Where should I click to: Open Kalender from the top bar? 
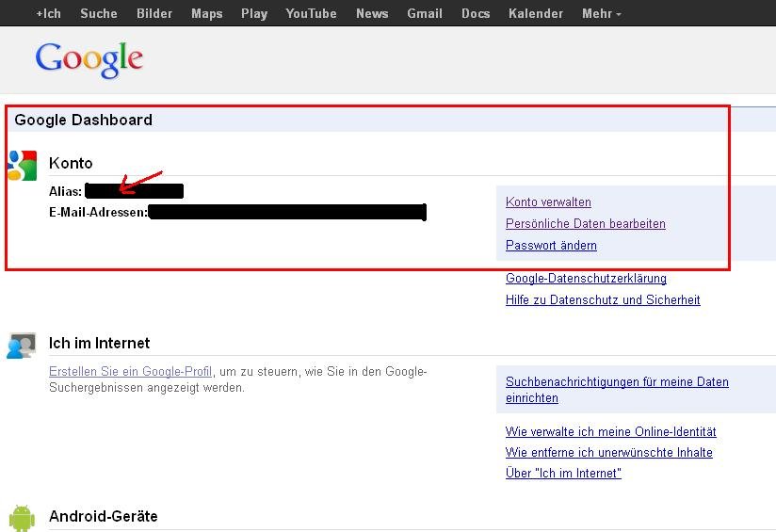click(536, 13)
